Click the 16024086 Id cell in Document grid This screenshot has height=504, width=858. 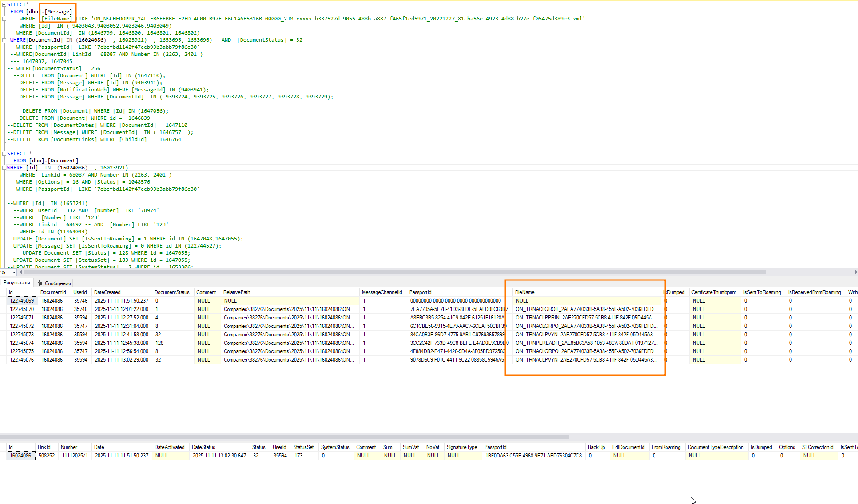20,456
